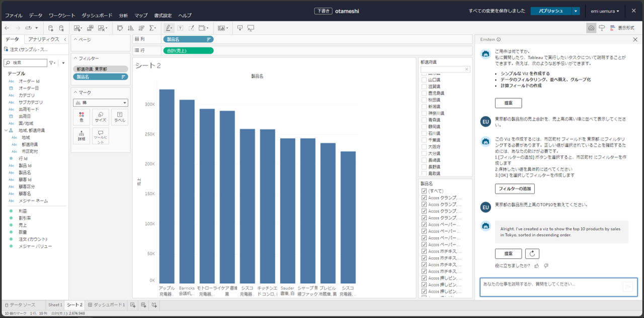Click the presentation mode toolbar icon

point(251,28)
